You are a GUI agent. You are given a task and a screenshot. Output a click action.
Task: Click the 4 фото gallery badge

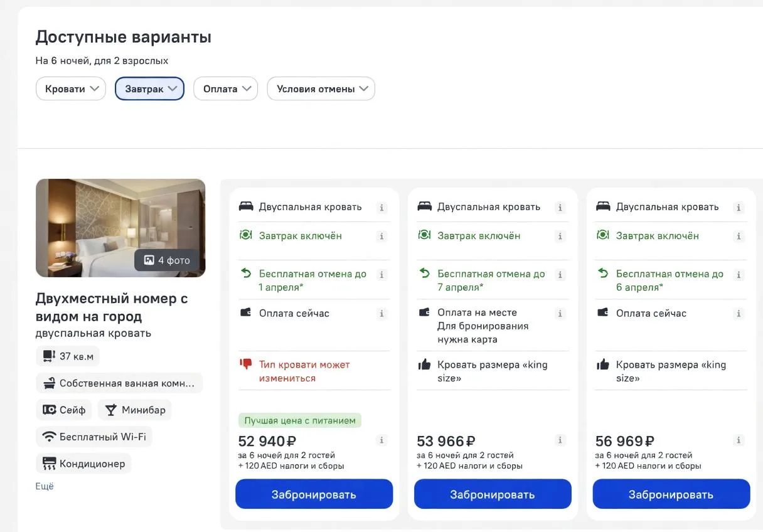coord(166,260)
